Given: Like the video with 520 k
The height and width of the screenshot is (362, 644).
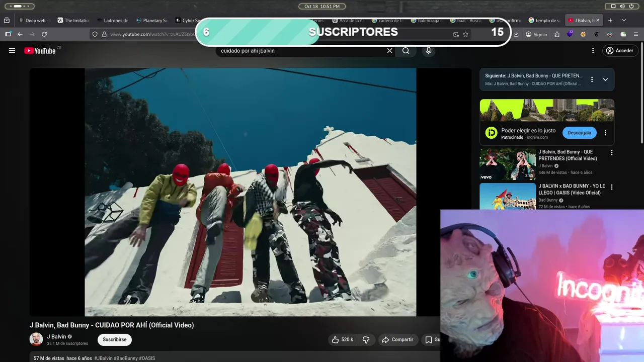Looking at the screenshot, I should click(342, 340).
